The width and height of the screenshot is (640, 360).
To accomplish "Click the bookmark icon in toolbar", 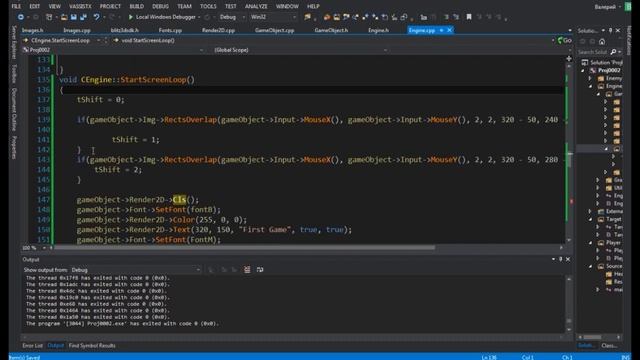I will 469,17.
